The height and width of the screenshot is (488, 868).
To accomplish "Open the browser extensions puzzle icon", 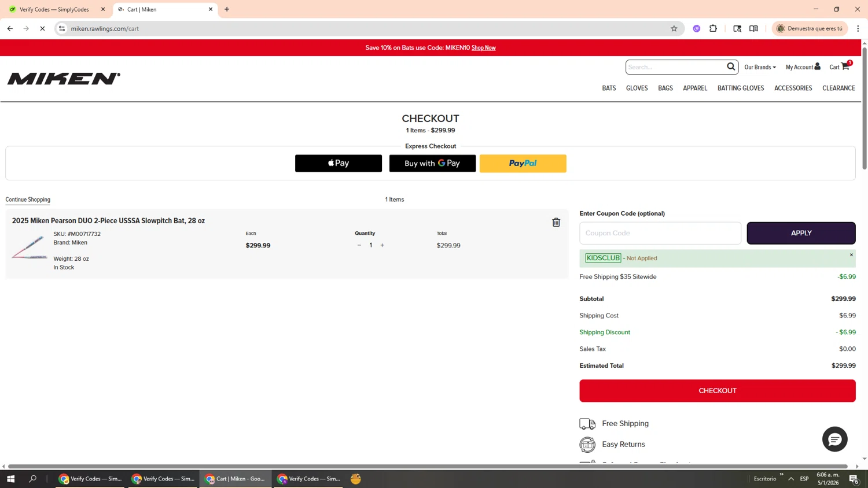I will (x=713, y=28).
